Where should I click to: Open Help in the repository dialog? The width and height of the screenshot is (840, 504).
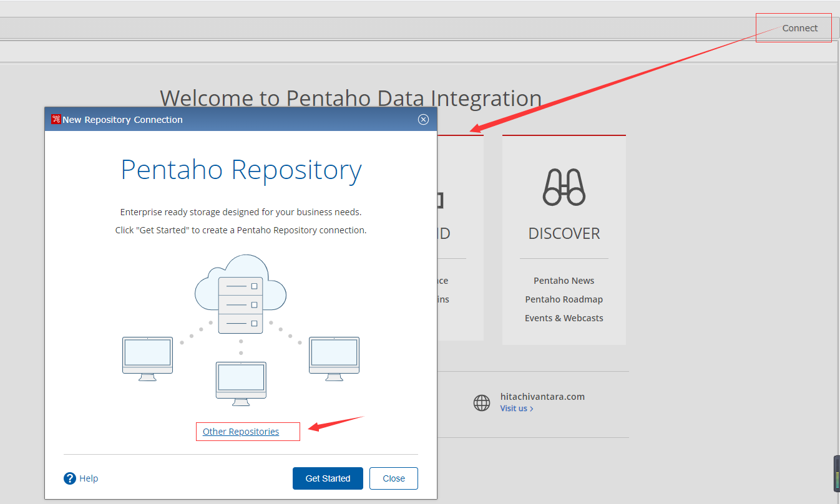pos(89,478)
